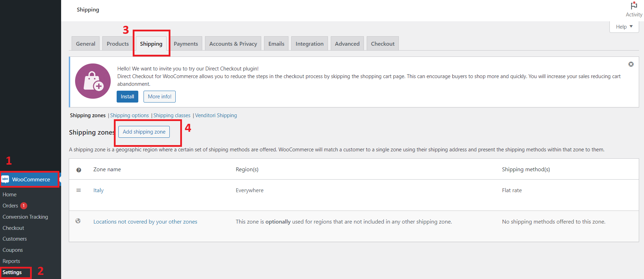Click 'No shipping methods offered to this zone.'
Viewport: 644px width, 279px height.
tap(554, 222)
